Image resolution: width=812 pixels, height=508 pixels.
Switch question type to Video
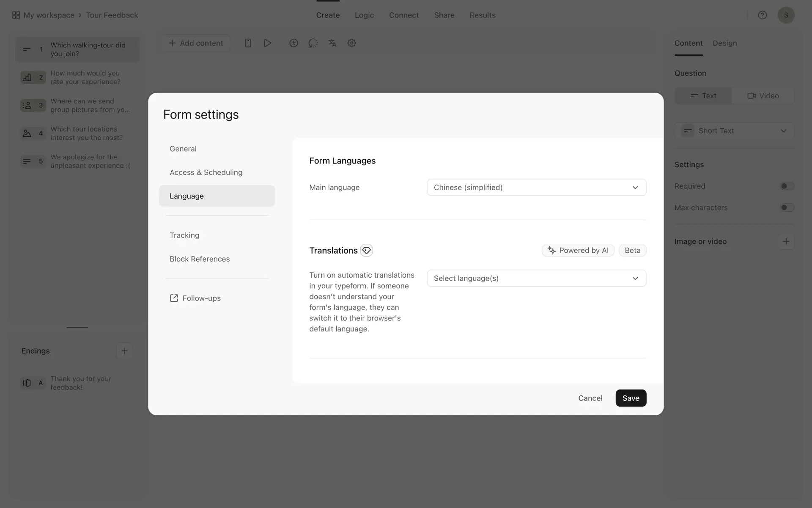pyautogui.click(x=763, y=96)
